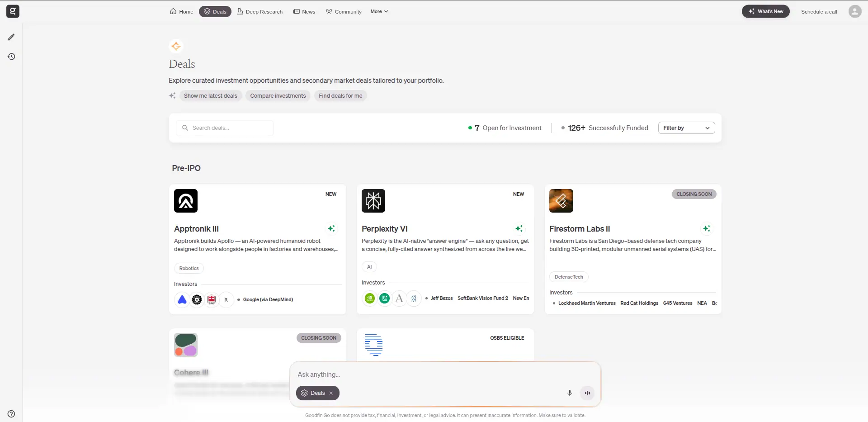The height and width of the screenshot is (422, 868).
Task: Click the Firestorm Labs company logo
Action: (561, 201)
